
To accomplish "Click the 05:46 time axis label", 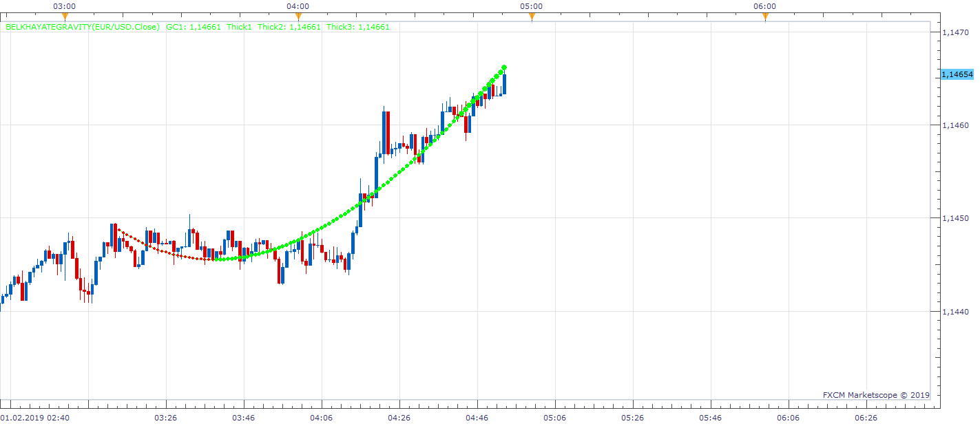I will [711, 417].
